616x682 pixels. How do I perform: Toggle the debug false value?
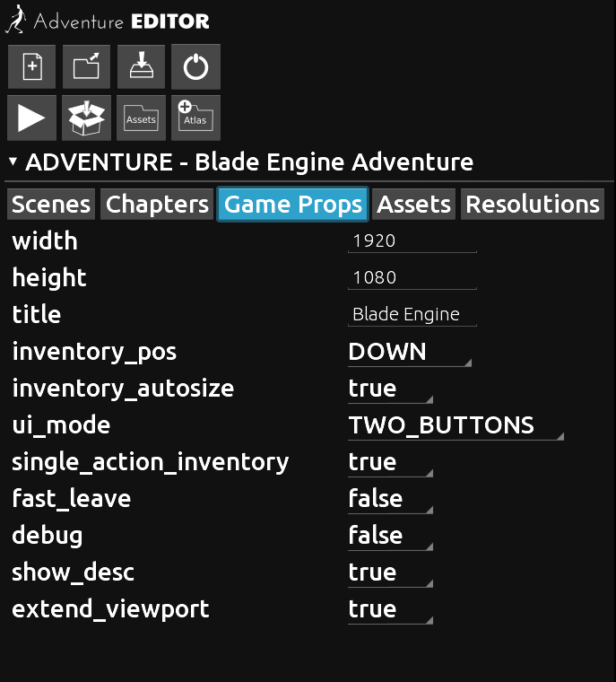coord(390,536)
